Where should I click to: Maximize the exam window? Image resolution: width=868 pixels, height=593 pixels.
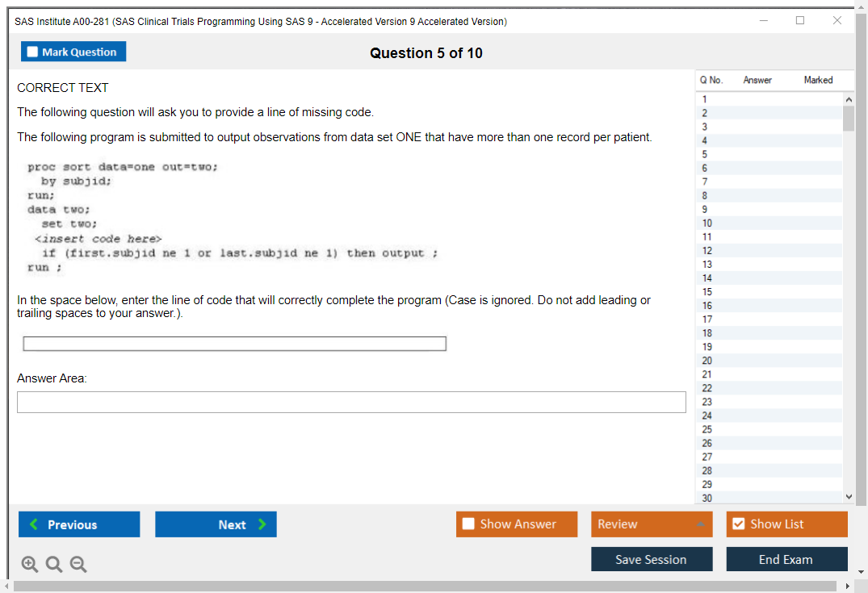point(800,21)
